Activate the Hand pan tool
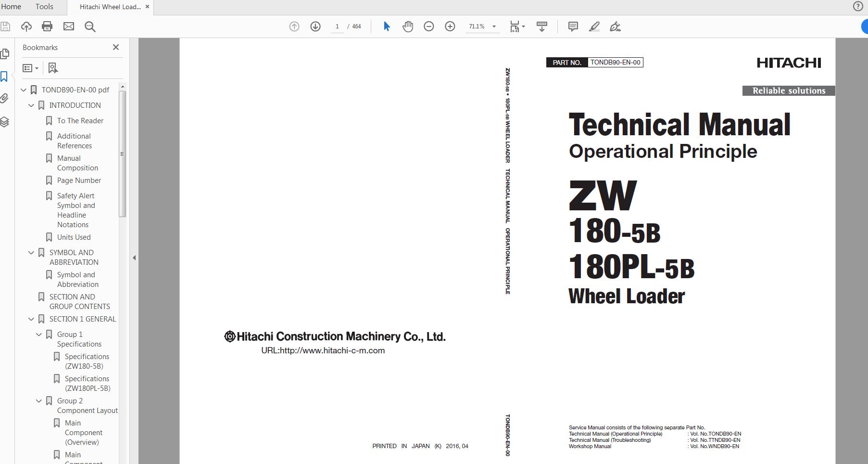 pyautogui.click(x=408, y=26)
